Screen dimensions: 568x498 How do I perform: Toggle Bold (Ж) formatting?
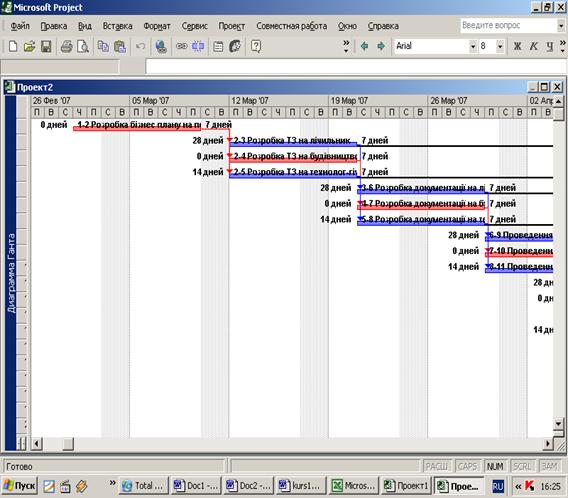point(517,46)
